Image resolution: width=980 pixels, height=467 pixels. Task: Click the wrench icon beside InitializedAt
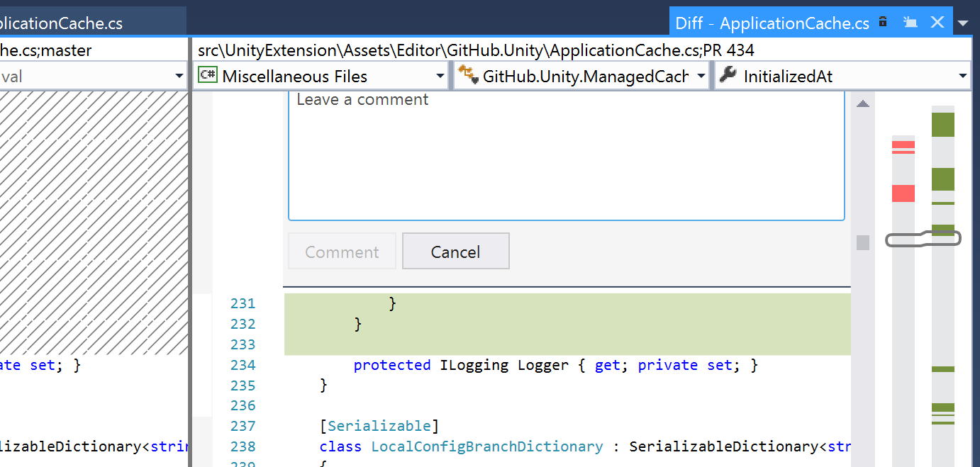729,75
